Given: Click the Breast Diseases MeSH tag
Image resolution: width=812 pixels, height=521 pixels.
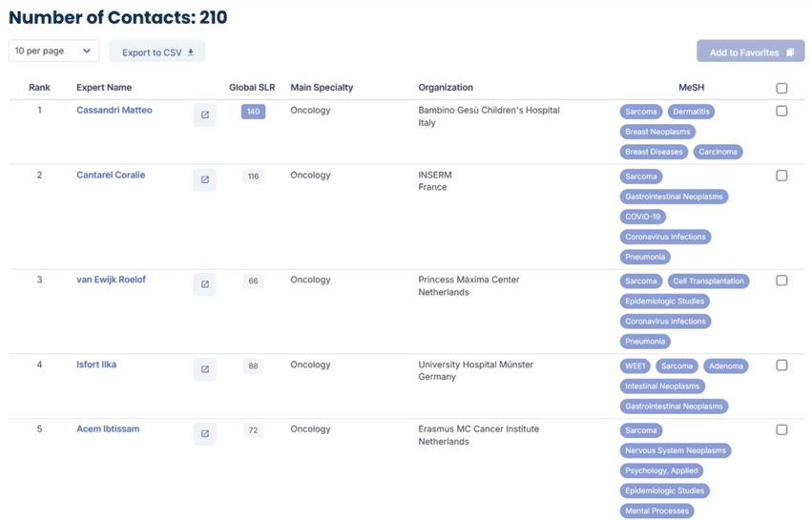Looking at the screenshot, I should [x=654, y=152].
